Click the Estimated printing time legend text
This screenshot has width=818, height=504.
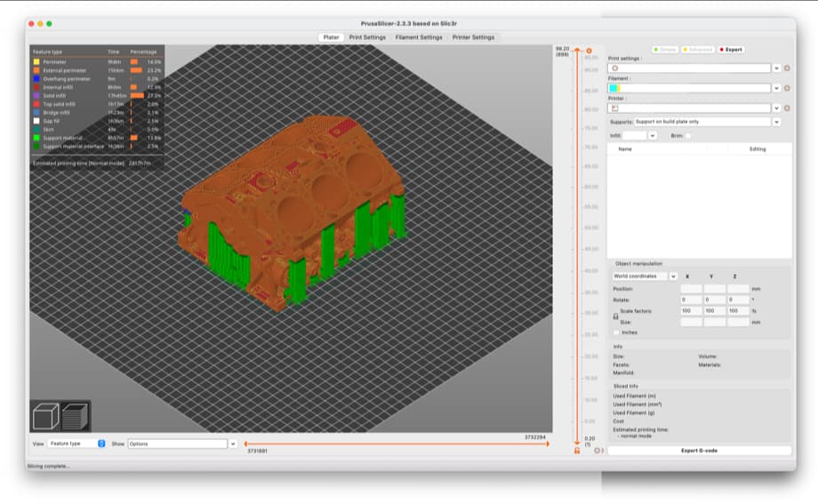click(92, 164)
